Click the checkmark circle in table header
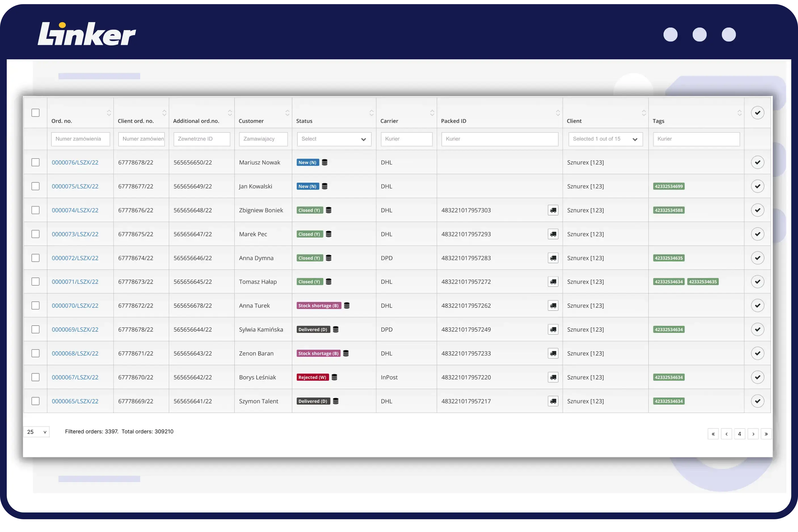Screen dimensions: 798x532 (757, 113)
